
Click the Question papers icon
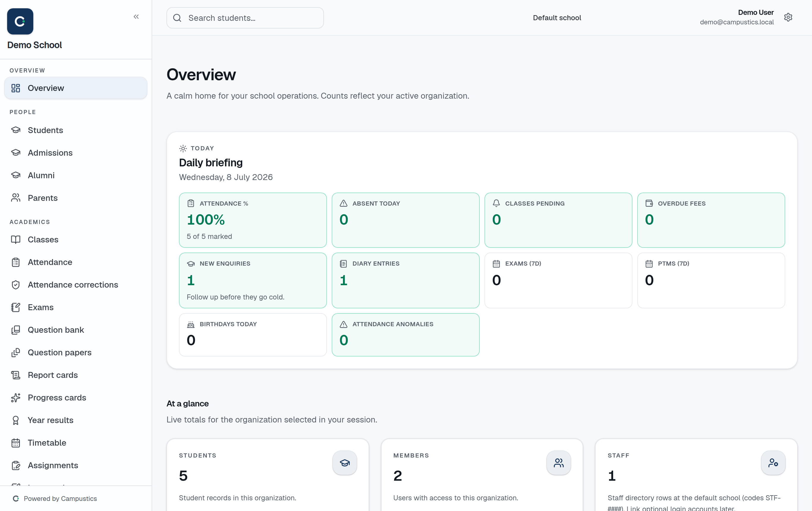pos(16,353)
